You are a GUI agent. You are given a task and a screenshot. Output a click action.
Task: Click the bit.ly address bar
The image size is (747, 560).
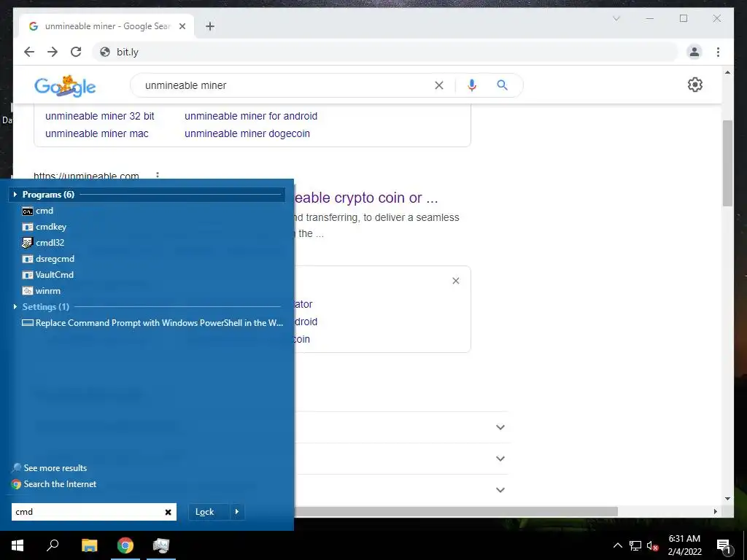pos(385,52)
